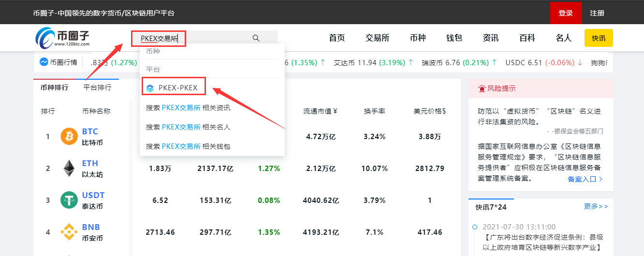Click the 快讯7*24 panel tab

(x=491, y=207)
